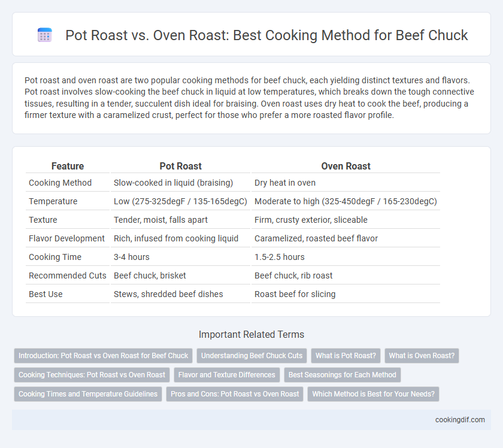The width and height of the screenshot is (503, 448).
Task: Click the 'Oven Roast' table column header
Action: 346,166
